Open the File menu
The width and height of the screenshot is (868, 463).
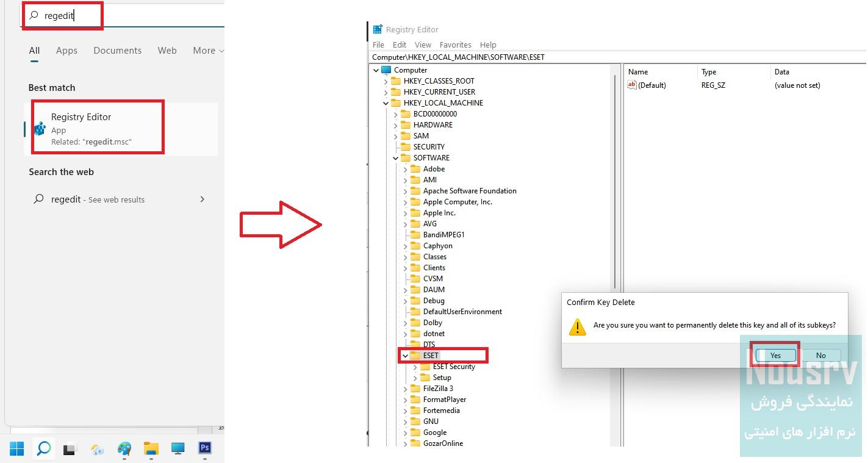click(x=378, y=45)
